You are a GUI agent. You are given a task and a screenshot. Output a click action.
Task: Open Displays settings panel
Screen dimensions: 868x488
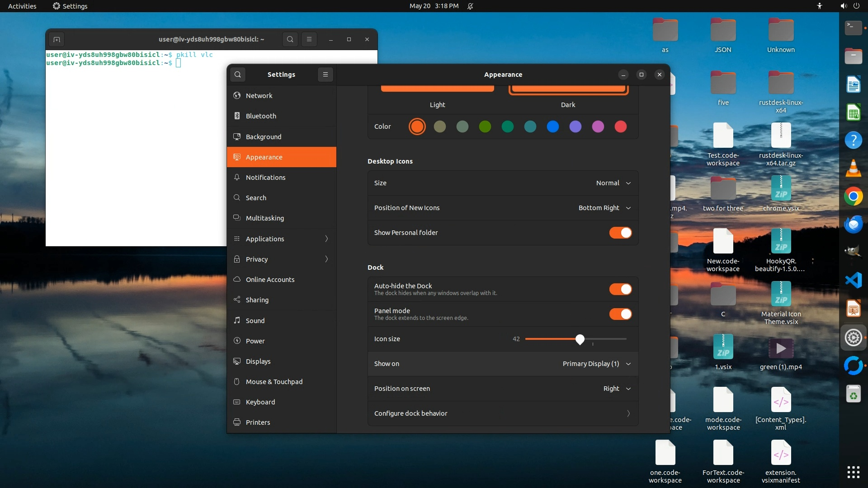(258, 361)
